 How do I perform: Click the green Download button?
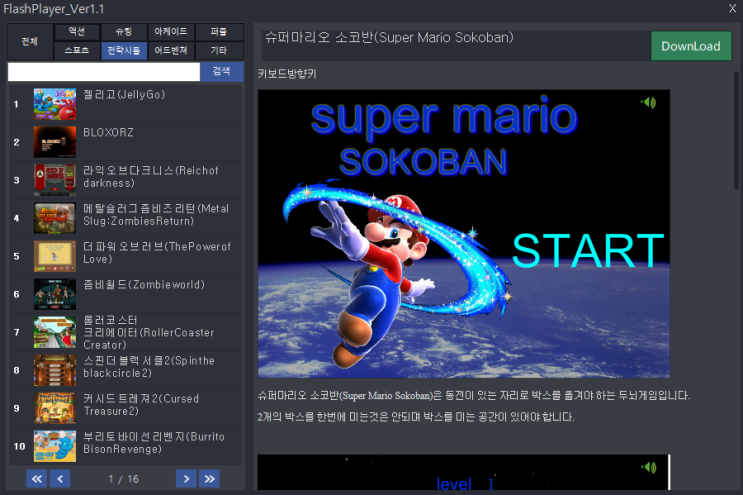tap(691, 46)
